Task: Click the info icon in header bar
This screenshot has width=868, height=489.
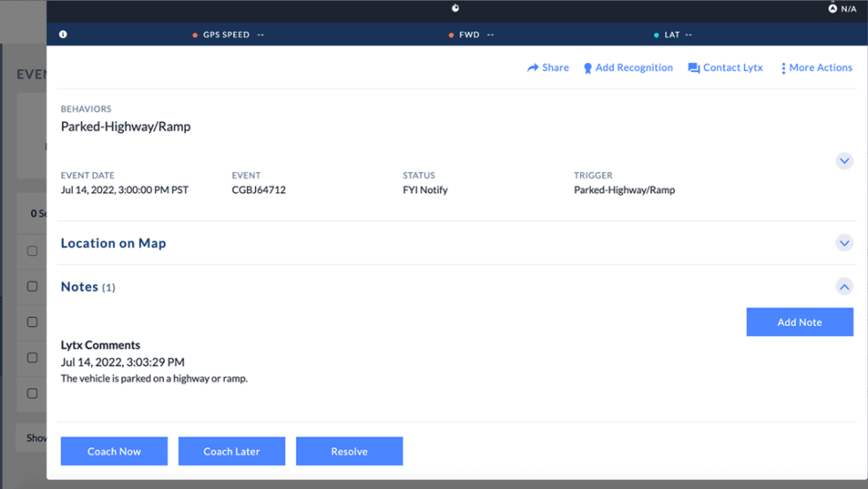Action: click(63, 35)
